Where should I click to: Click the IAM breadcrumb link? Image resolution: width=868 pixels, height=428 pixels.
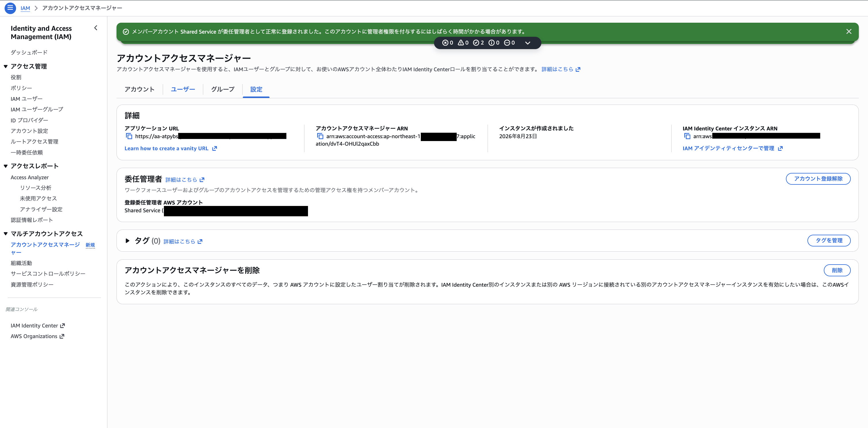click(25, 8)
